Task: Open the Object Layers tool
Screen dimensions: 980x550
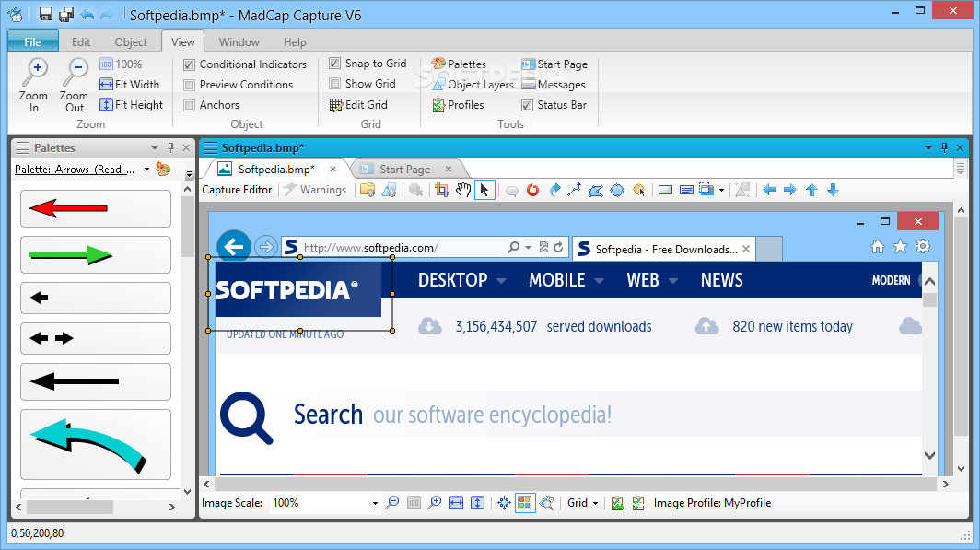Action: coord(473,85)
